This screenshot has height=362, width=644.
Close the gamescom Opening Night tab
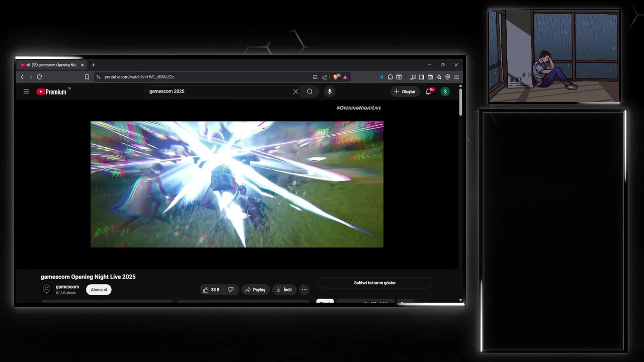[82, 65]
